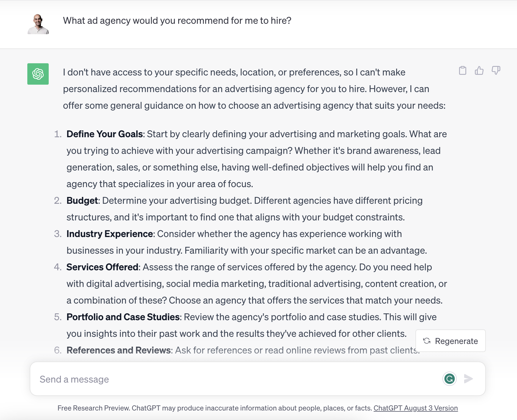This screenshot has height=420, width=517.
Task: Open the ChatGPT August 3 Version link
Action: click(415, 408)
